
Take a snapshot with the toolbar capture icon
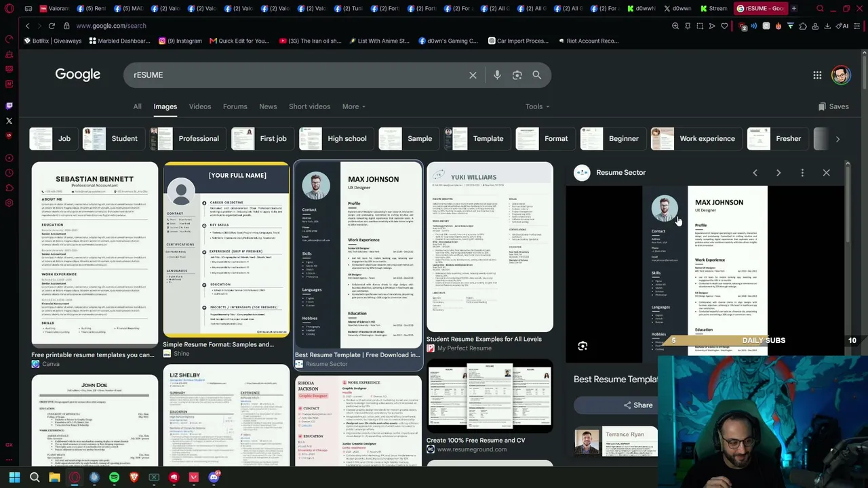(x=700, y=26)
